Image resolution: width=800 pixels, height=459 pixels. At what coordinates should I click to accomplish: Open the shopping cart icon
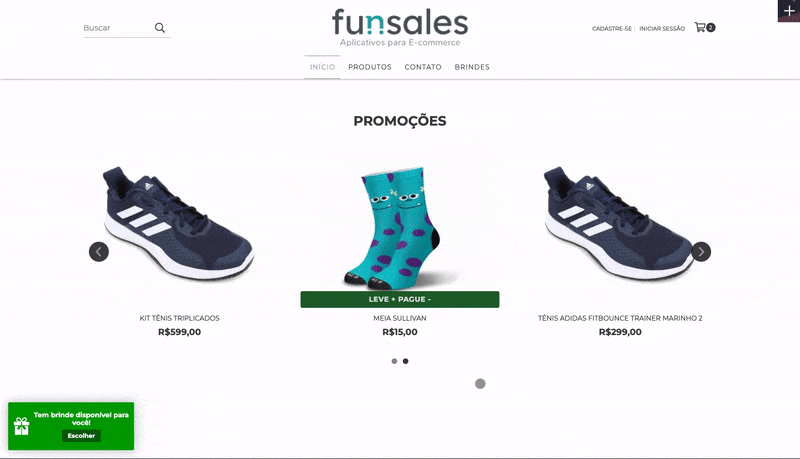(700, 27)
